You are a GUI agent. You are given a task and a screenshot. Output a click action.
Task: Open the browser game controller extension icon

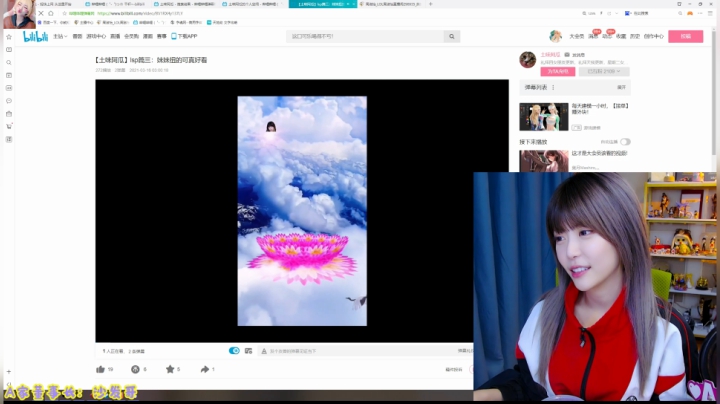(690, 13)
